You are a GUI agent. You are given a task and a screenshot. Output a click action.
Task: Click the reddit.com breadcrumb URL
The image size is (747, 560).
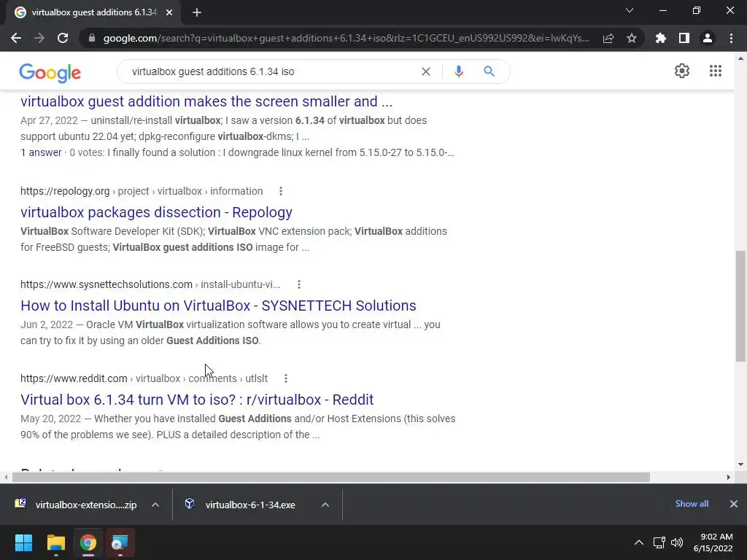click(x=144, y=378)
